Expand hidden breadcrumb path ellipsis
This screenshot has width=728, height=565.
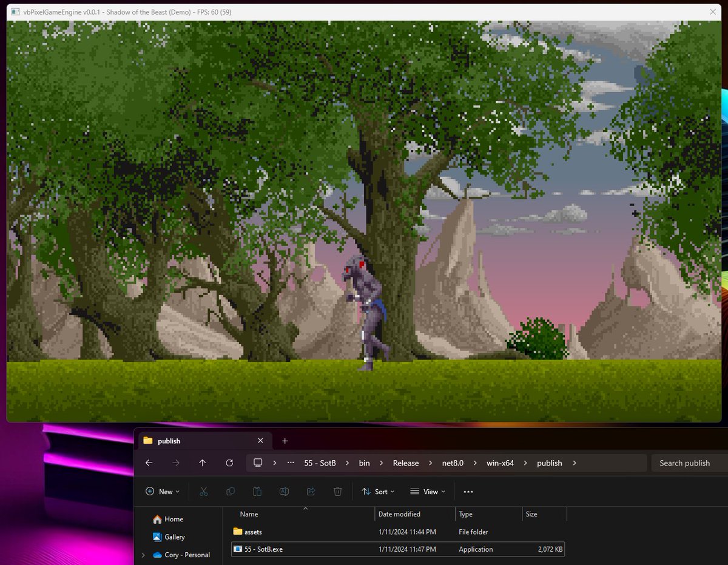coord(291,463)
